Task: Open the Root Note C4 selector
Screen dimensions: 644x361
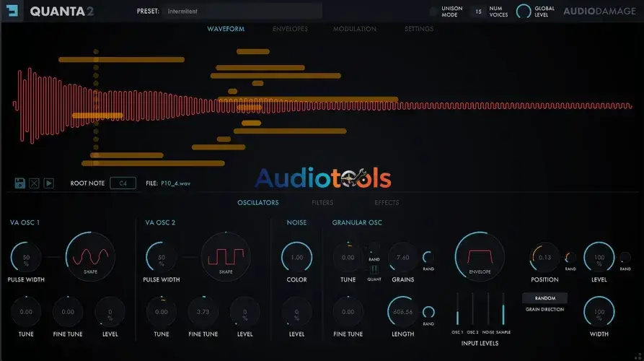Action: point(123,183)
